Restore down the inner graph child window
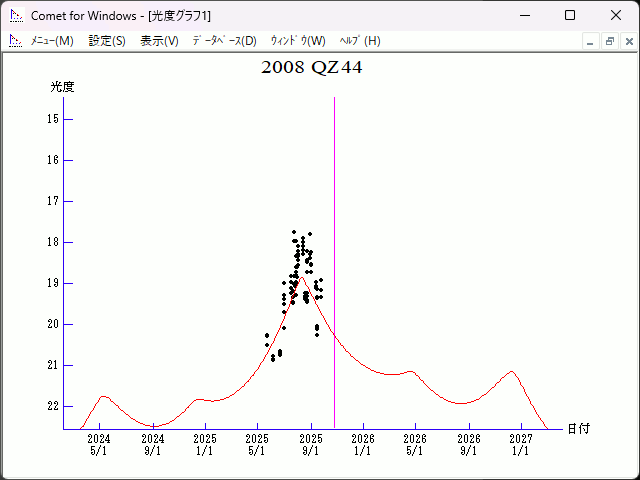The height and width of the screenshot is (480, 640). coord(609,41)
